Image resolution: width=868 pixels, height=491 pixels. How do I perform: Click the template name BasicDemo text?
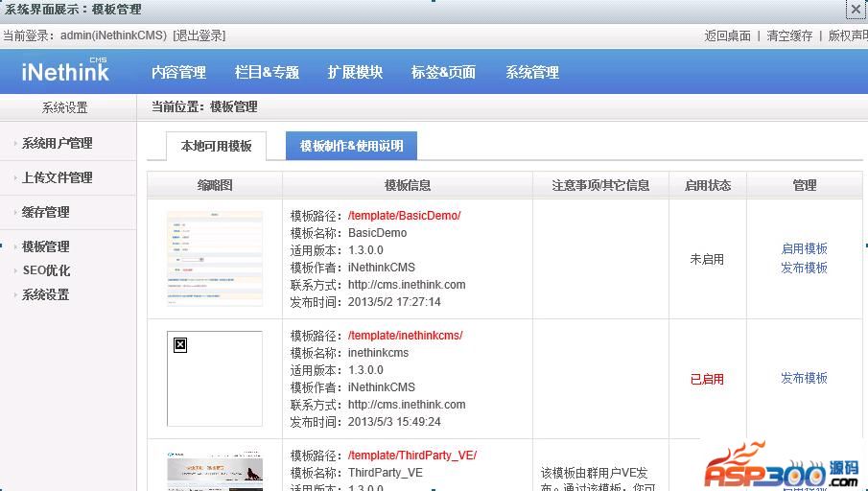[x=377, y=233]
